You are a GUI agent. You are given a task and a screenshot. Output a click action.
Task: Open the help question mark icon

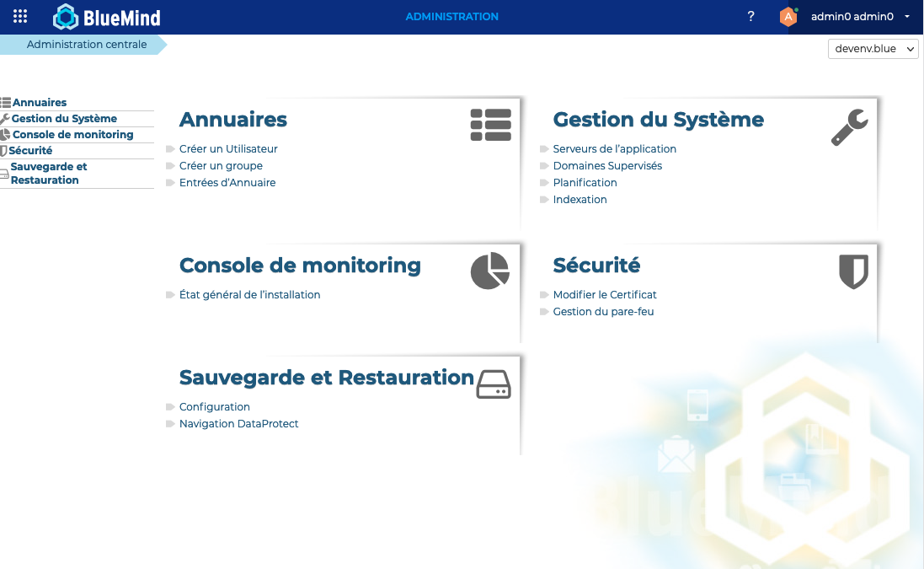[751, 17]
